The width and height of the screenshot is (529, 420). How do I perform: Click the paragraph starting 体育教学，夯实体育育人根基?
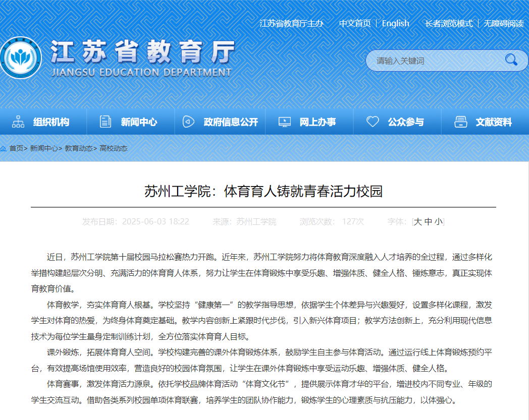click(x=261, y=321)
